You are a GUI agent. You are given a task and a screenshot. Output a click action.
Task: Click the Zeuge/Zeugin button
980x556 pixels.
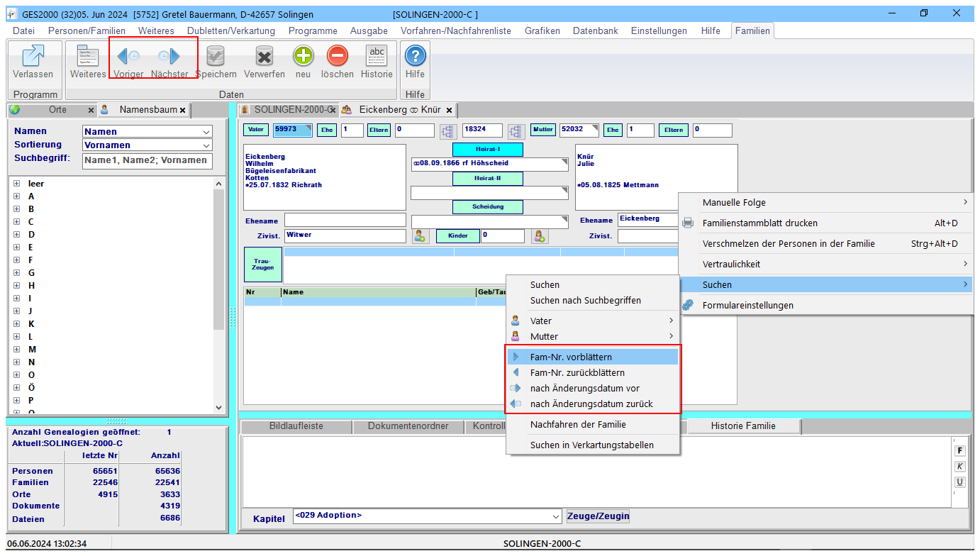click(598, 516)
